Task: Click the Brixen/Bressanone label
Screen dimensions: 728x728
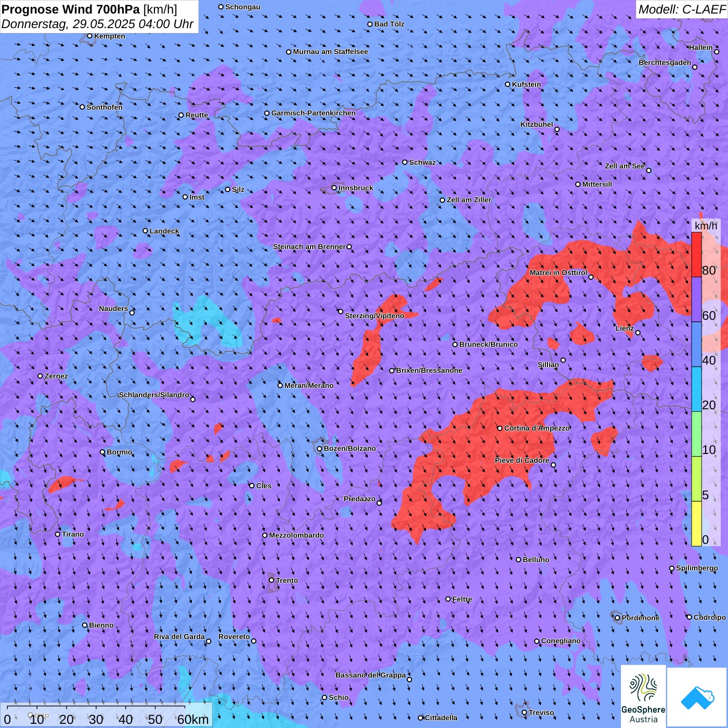Action: (429, 370)
